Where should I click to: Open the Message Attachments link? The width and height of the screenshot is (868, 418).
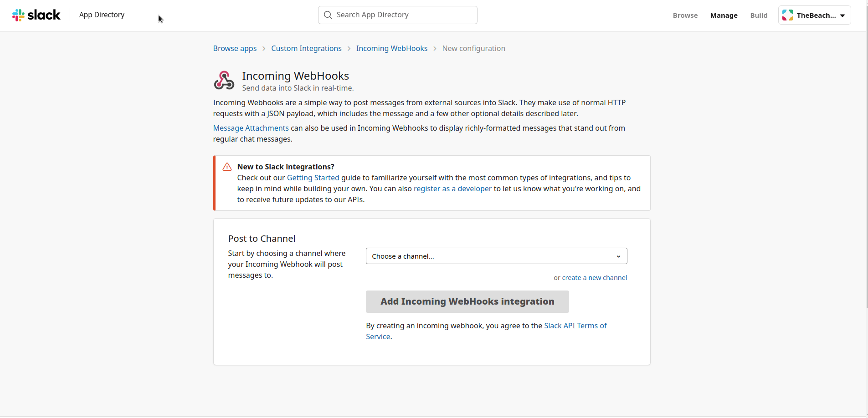tap(251, 128)
